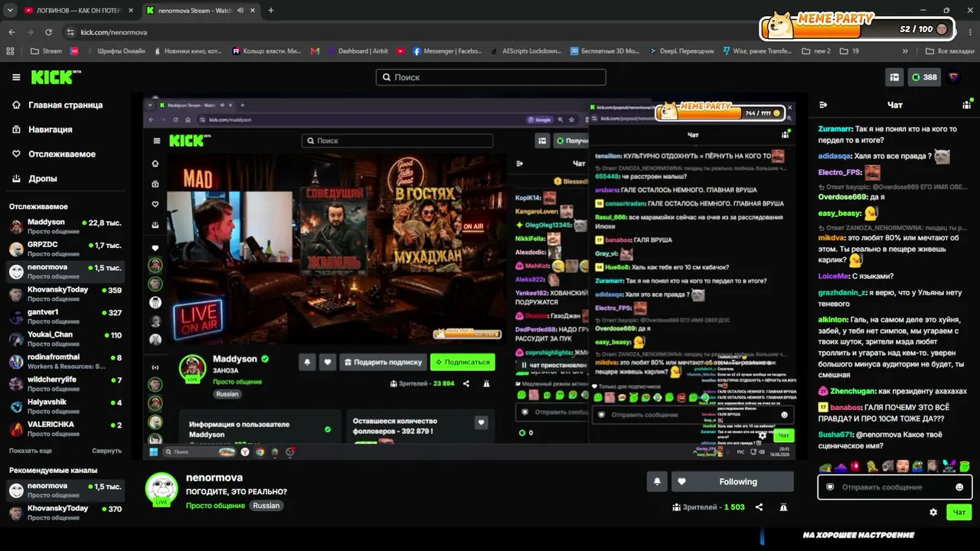Open the emoji picker in the chat input
The image size is (980, 551).
(x=959, y=487)
